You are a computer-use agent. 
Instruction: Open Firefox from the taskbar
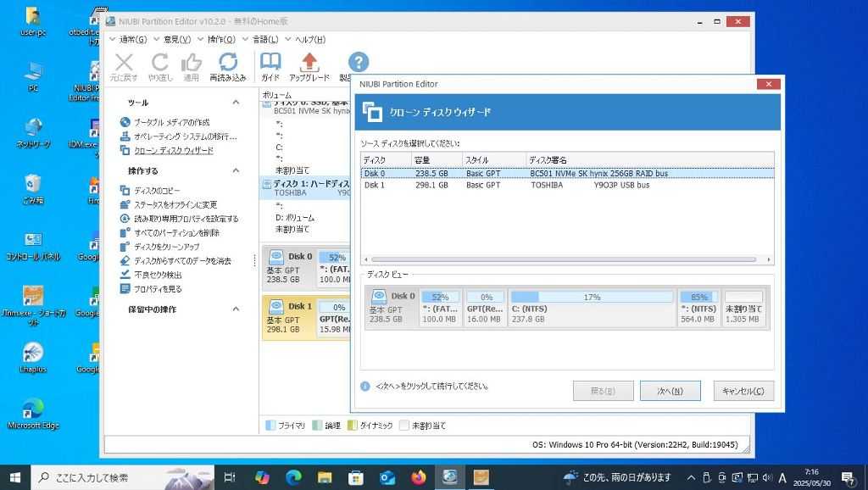pyautogui.click(x=418, y=477)
